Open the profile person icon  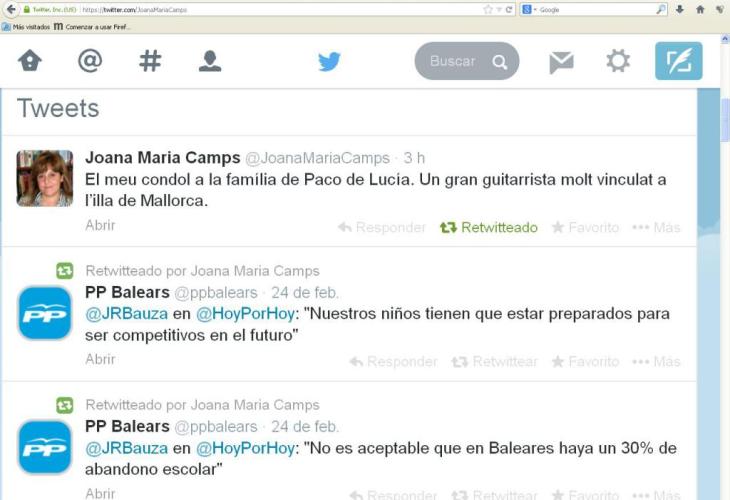[x=210, y=61]
